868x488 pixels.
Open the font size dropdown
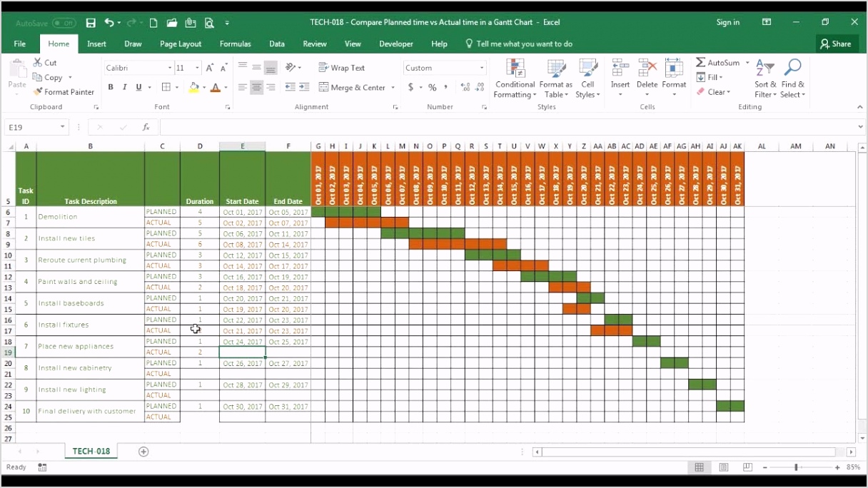point(198,68)
